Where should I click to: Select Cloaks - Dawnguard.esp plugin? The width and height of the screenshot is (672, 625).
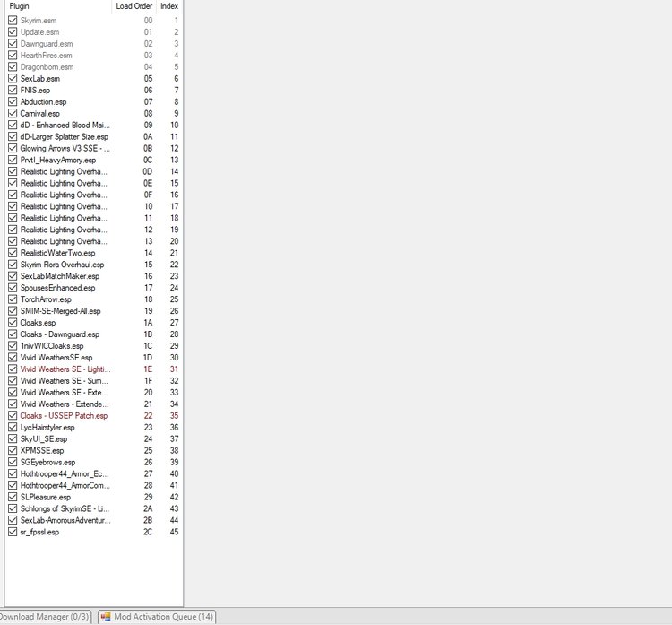click(x=59, y=334)
